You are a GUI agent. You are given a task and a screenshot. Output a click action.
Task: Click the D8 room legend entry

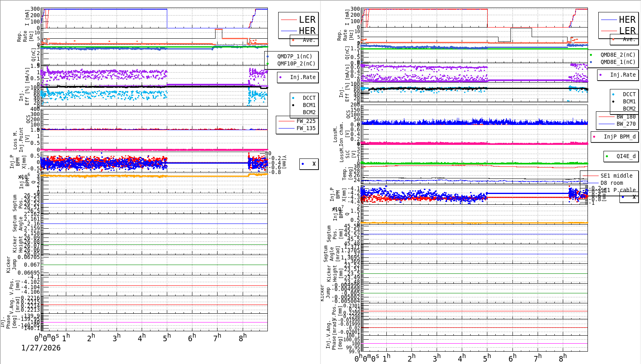tap(611, 182)
